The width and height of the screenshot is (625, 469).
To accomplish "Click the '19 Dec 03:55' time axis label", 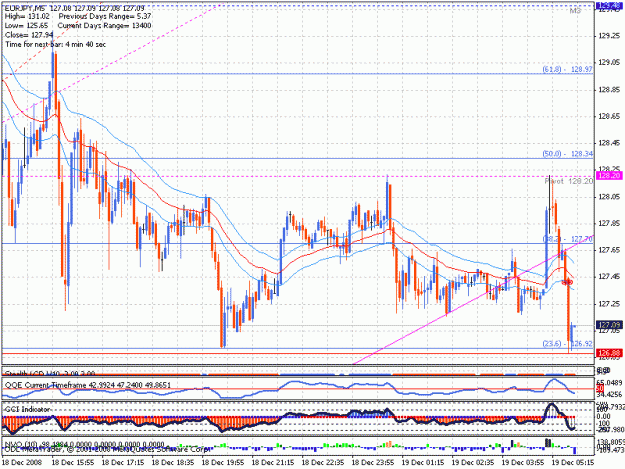I will coord(523,463).
